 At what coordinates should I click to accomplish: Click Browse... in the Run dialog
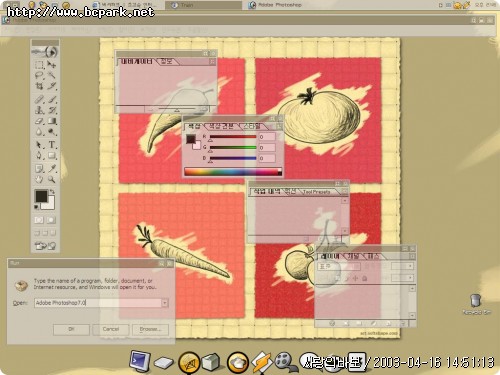(150, 329)
